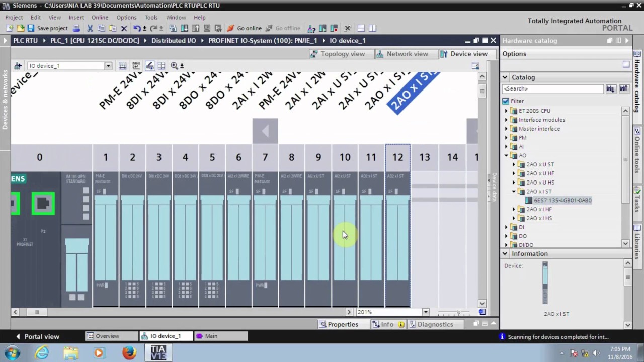Redo the last undone action
Image resolution: width=644 pixels, height=362 pixels.
pyautogui.click(x=154, y=28)
